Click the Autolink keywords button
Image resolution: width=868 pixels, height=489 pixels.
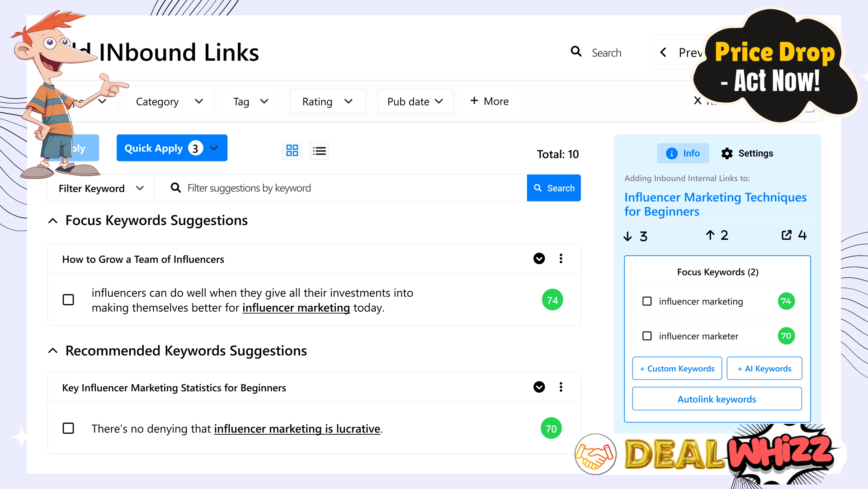pyautogui.click(x=717, y=399)
